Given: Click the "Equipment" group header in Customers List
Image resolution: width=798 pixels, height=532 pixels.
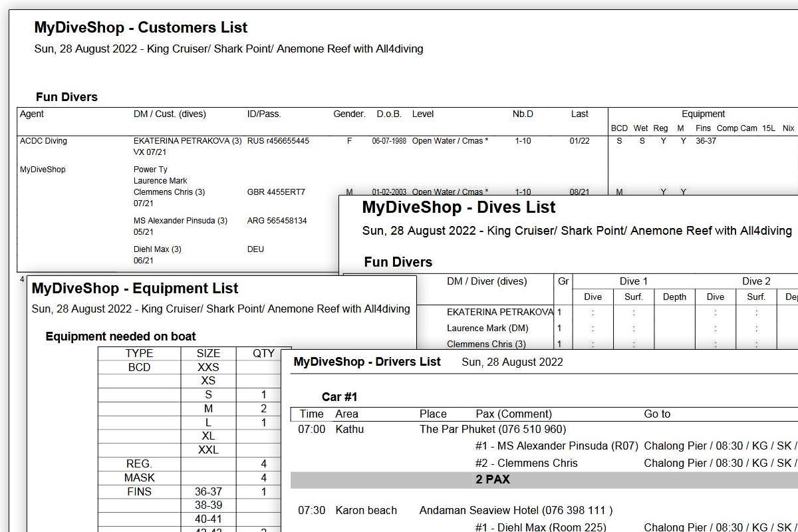Looking at the screenshot, I should point(703,114).
